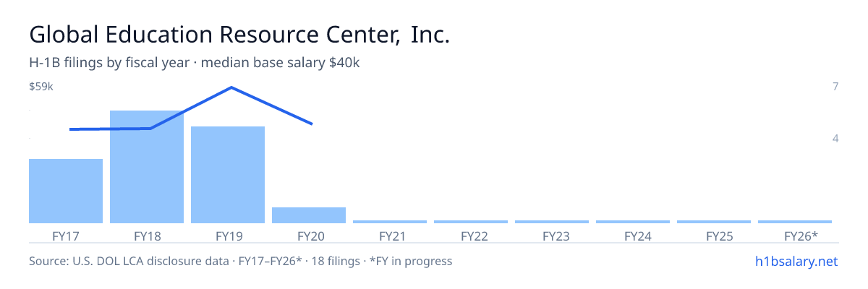Click the FY26* axis label
Image resolution: width=868 pixels, height=289 pixels.
801,236
